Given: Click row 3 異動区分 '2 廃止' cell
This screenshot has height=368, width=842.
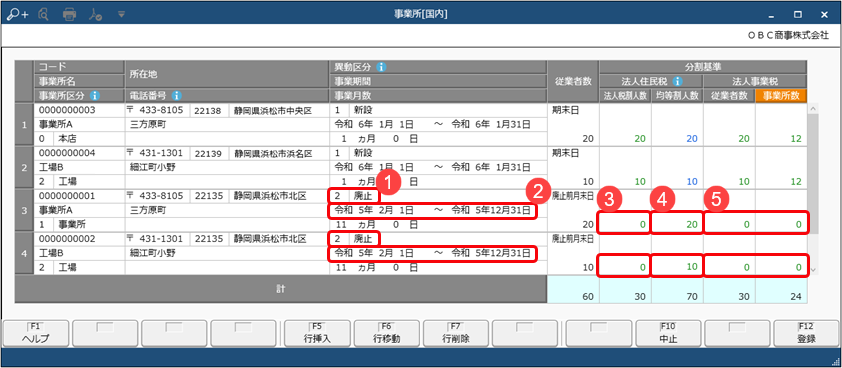Looking at the screenshot, I should 354,196.
